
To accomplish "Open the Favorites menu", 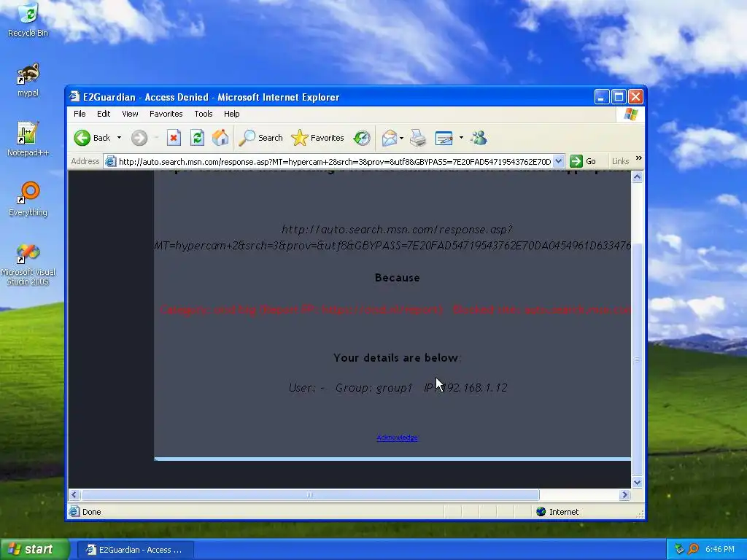I will (166, 114).
